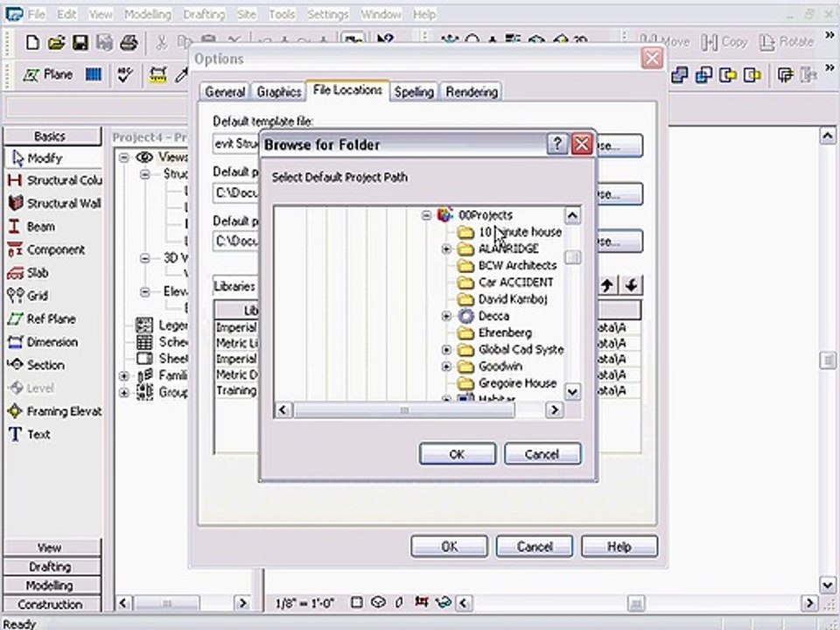The width and height of the screenshot is (840, 630).
Task: Expand the Global Cad Systems folder
Action: (x=446, y=350)
